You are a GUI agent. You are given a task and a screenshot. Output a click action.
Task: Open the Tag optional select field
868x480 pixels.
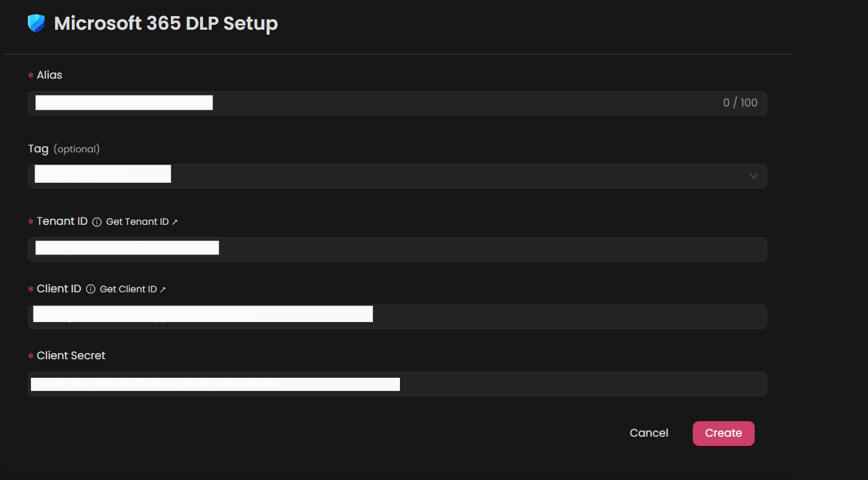397,176
